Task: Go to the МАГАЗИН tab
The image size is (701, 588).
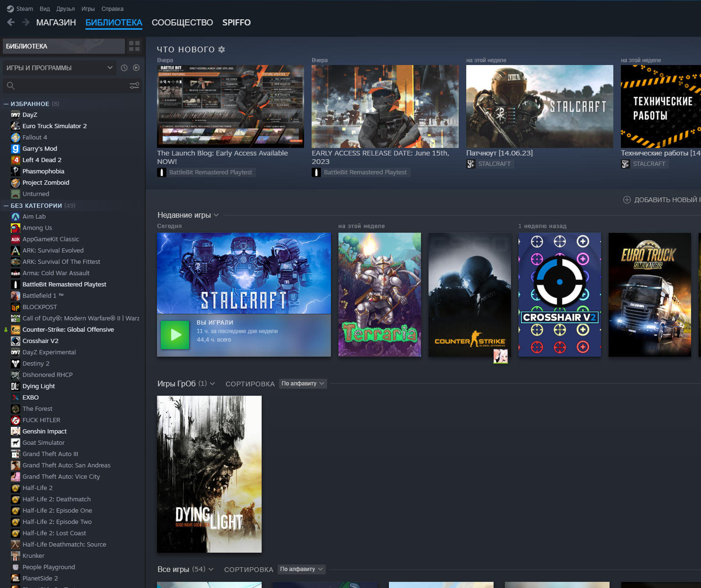Action: click(x=56, y=23)
